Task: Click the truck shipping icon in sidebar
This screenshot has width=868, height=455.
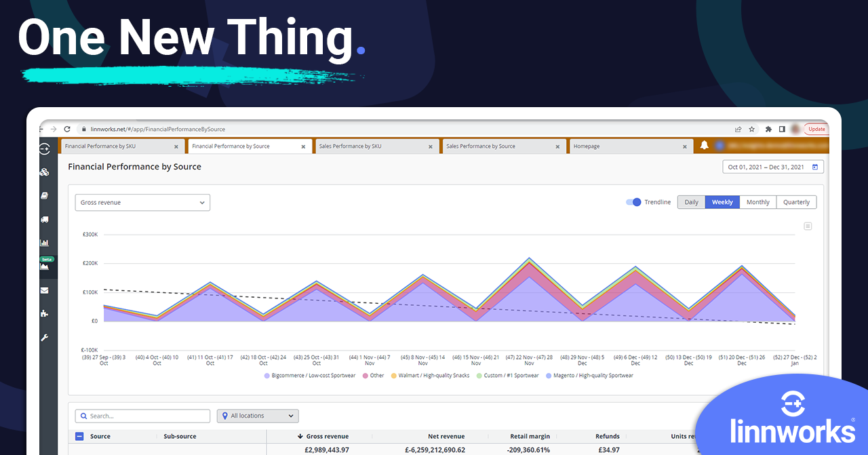Action: pyautogui.click(x=44, y=219)
